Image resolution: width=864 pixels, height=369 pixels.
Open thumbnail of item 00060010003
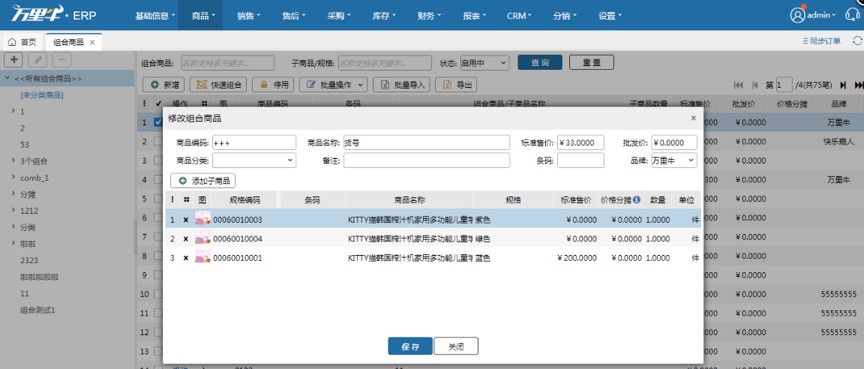tap(202, 219)
